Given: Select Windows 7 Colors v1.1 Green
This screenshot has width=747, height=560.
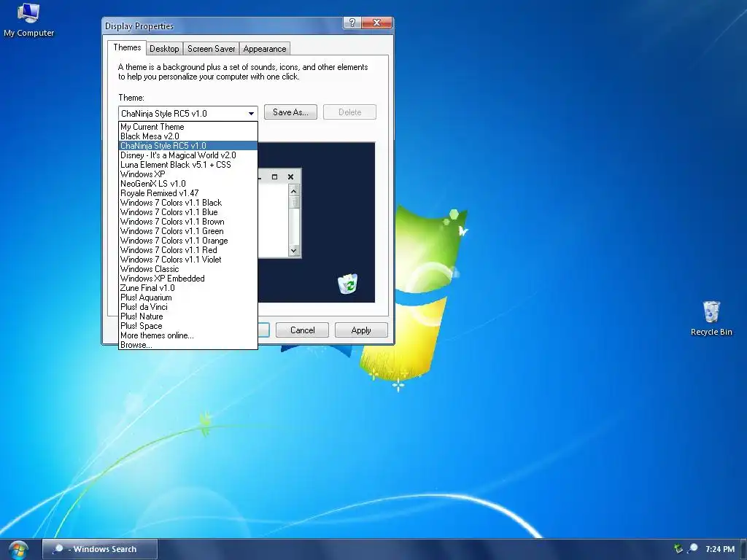Looking at the screenshot, I should (187, 231).
